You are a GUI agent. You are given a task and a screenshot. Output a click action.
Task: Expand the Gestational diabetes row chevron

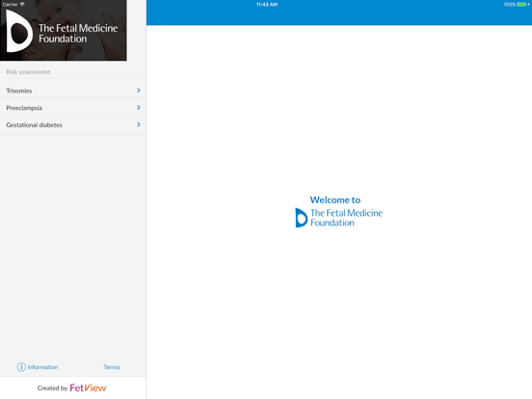[139, 124]
